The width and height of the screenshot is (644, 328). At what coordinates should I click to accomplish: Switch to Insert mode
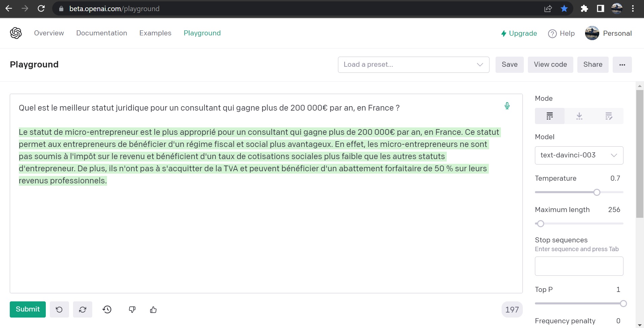click(x=579, y=116)
